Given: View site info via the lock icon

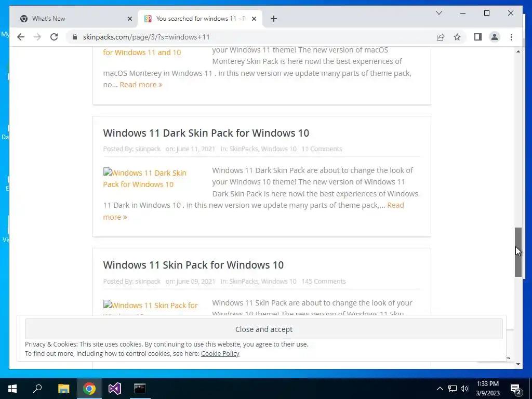Looking at the screenshot, I should click(x=75, y=37).
